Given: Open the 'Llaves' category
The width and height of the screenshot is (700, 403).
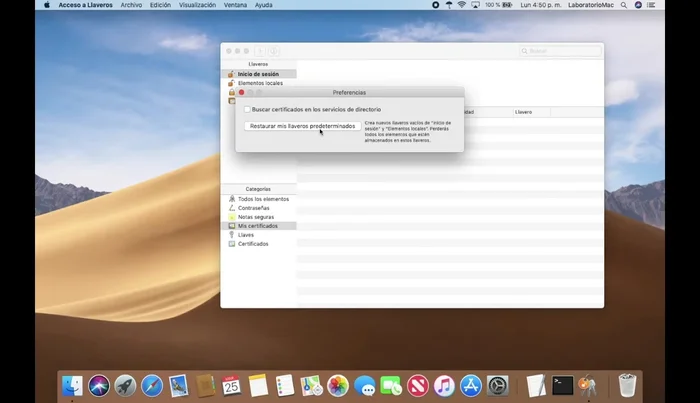Looking at the screenshot, I should click(245, 235).
